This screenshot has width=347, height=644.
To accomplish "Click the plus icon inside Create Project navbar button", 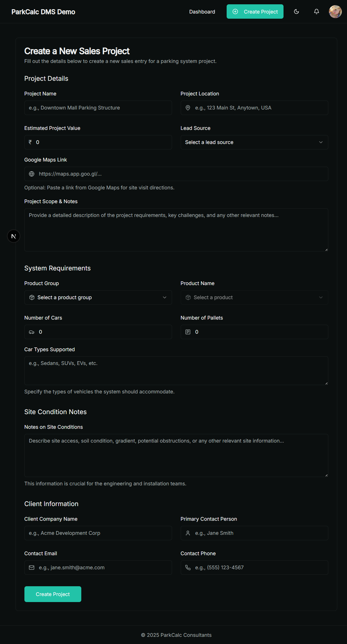I will click(236, 11).
